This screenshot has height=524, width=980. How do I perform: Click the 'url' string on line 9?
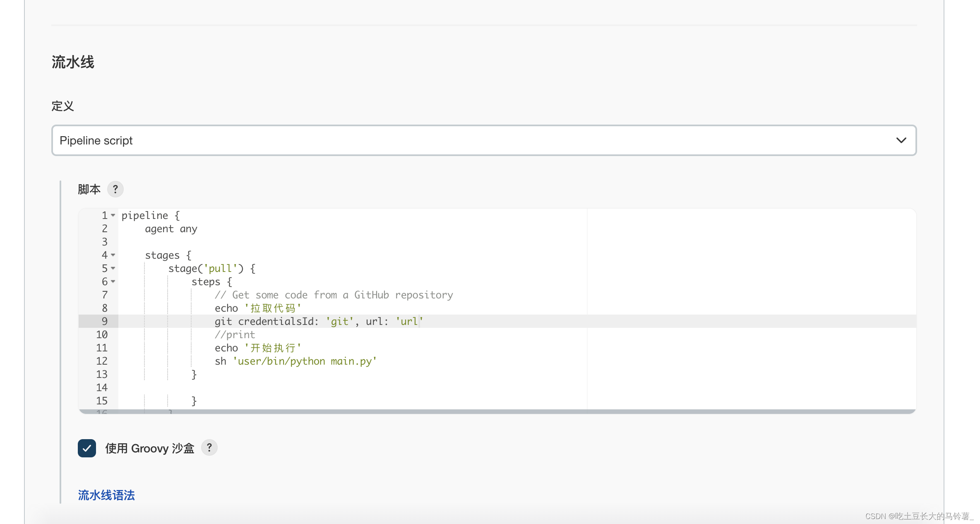(x=409, y=321)
